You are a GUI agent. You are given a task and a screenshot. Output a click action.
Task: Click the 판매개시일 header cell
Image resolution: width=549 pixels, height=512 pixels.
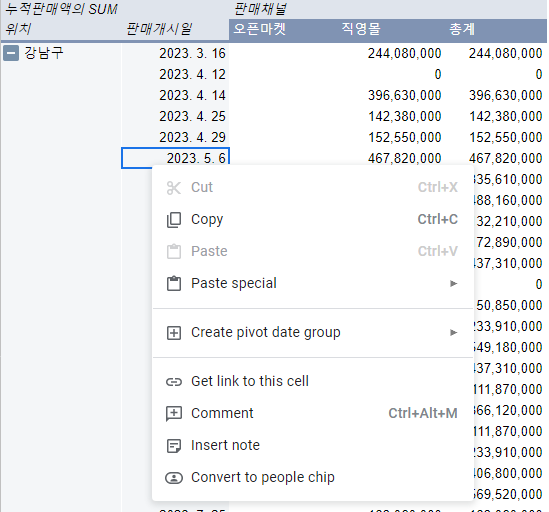pos(159,29)
